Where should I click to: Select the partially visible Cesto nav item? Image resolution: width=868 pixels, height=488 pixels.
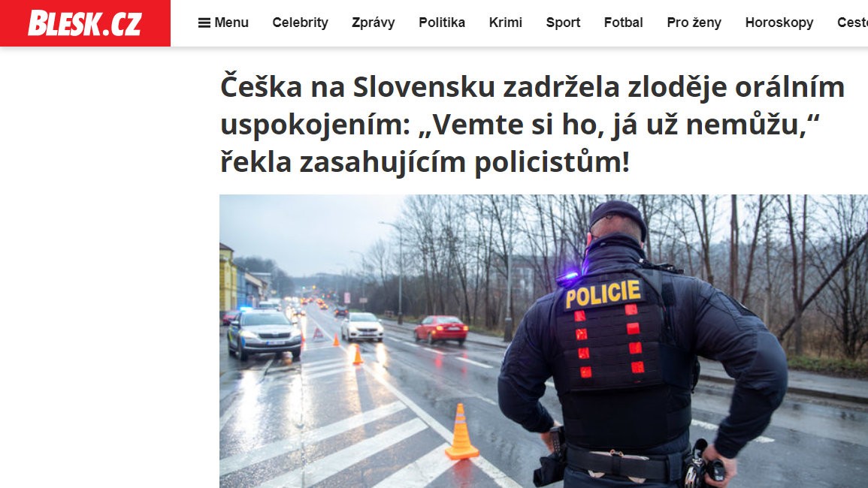[852, 23]
